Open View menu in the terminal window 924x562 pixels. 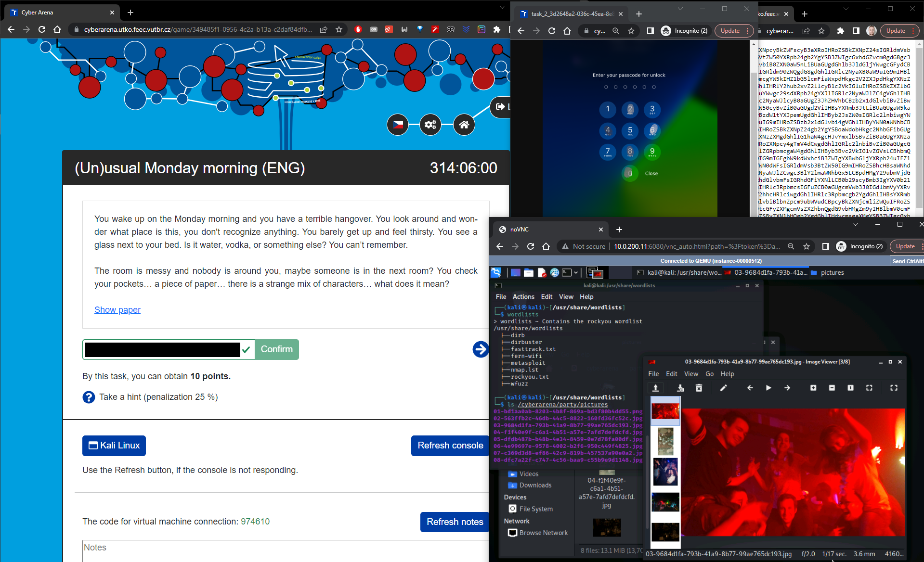(566, 297)
